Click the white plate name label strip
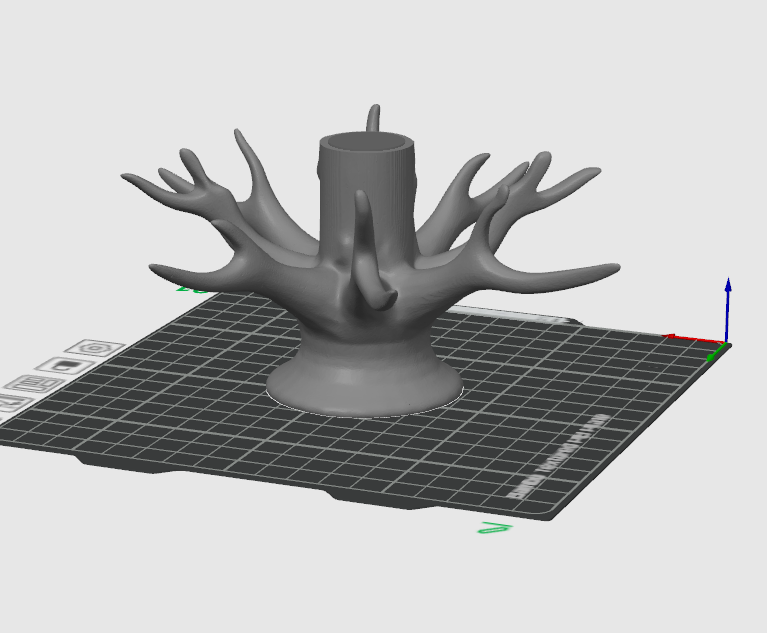Image resolution: width=767 pixels, height=633 pixels. [x=509, y=315]
